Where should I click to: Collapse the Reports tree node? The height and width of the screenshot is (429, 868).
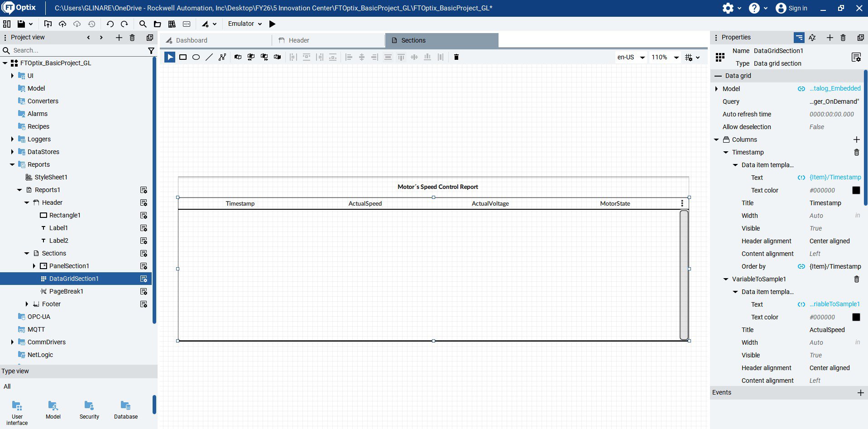click(12, 164)
